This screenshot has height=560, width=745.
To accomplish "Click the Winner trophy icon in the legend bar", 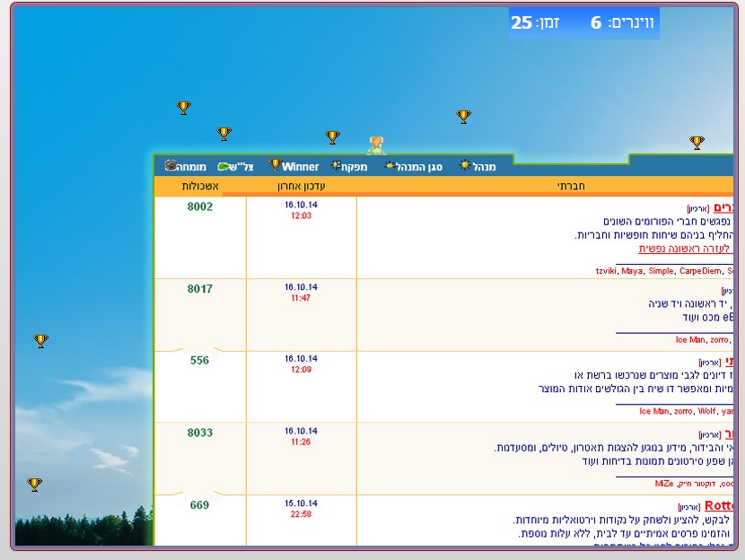I will 276,165.
